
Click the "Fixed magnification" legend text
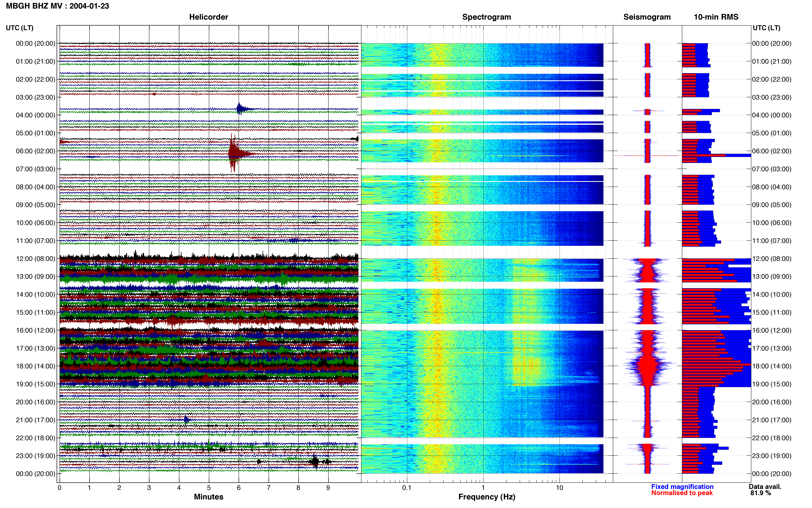coord(682,487)
